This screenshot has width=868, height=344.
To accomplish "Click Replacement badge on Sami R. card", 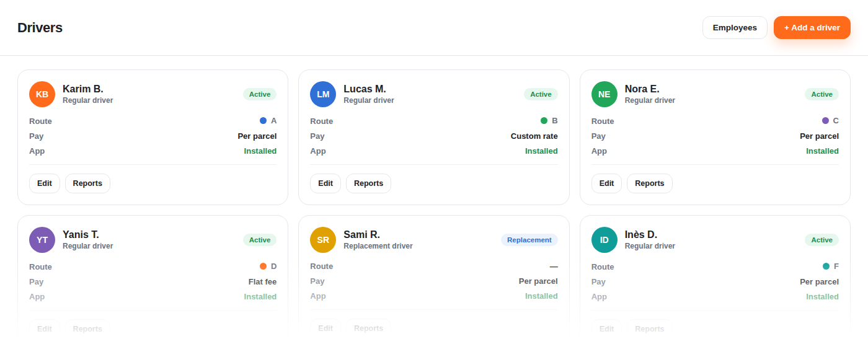I will [529, 240].
